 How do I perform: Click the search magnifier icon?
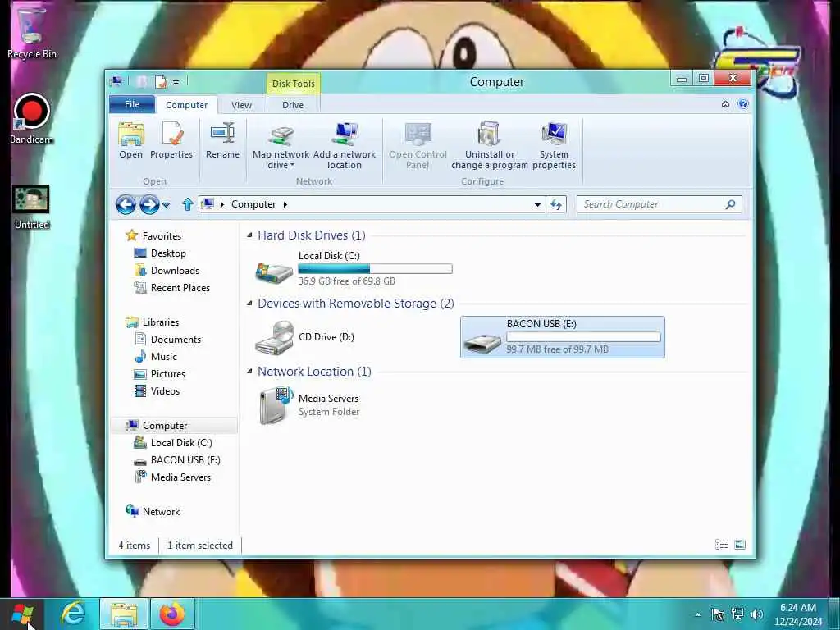(730, 204)
